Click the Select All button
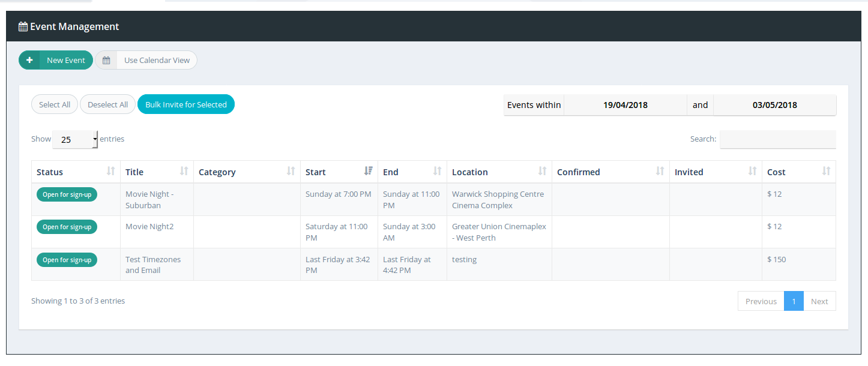 (x=55, y=104)
